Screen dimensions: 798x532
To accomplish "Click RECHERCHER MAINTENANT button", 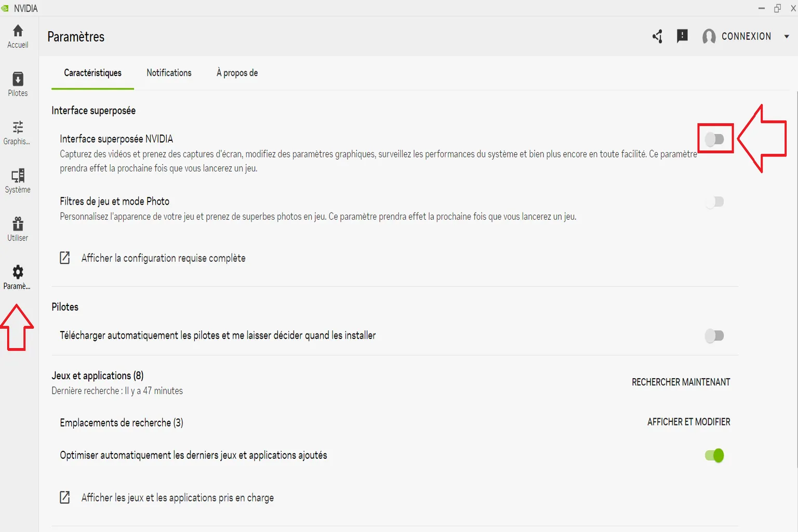I will [x=681, y=382].
